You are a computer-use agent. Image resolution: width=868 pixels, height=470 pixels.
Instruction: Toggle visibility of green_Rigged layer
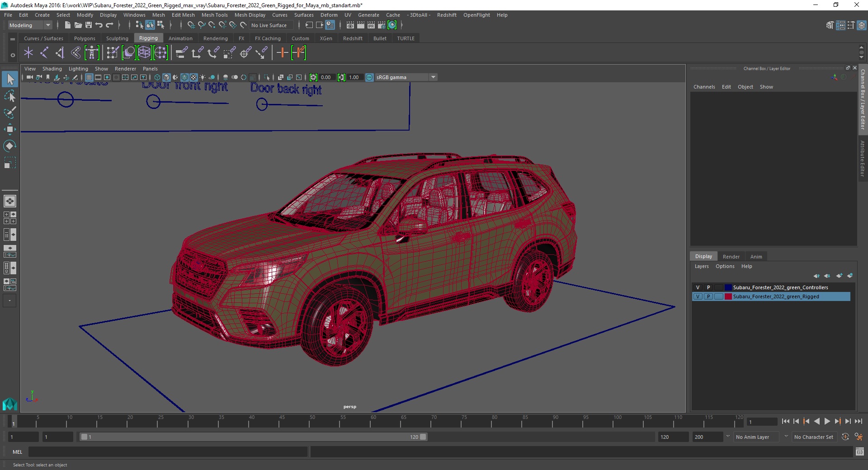(698, 296)
